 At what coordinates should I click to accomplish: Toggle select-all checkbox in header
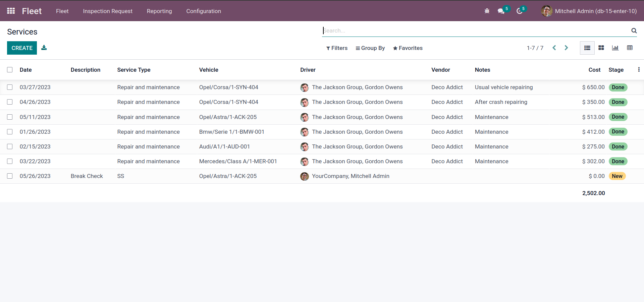coord(10,70)
